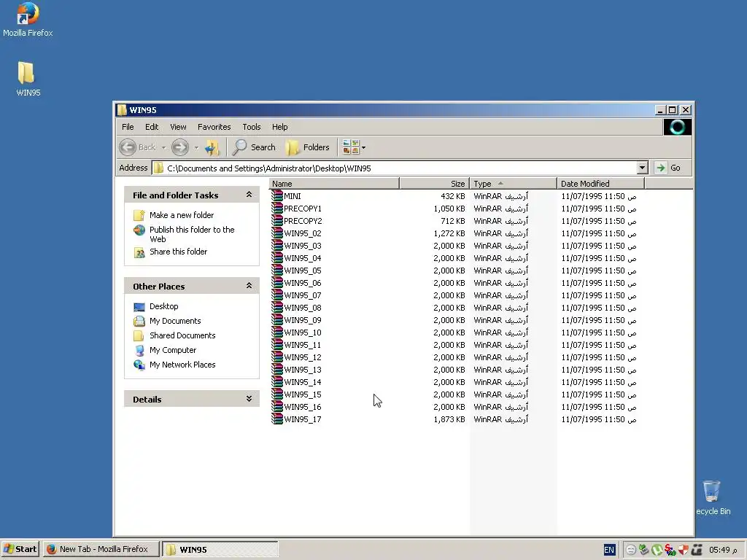Open the Tools menu
This screenshot has height=560, width=747.
252,127
